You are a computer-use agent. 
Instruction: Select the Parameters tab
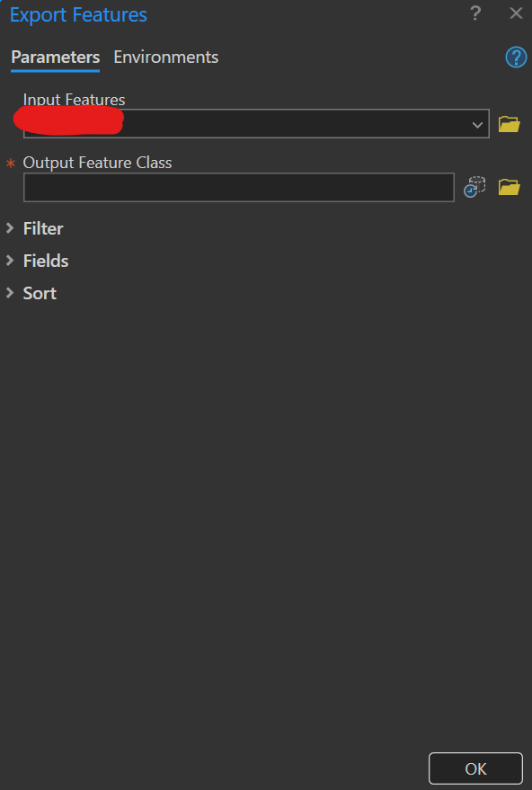click(x=55, y=57)
